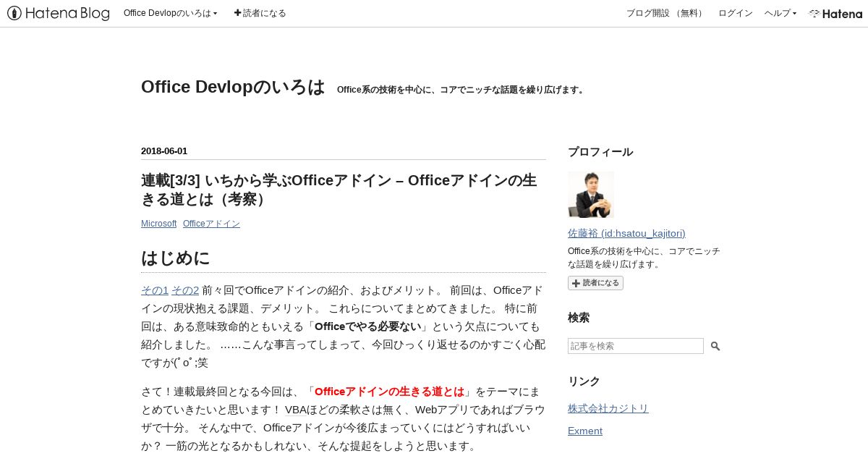Image resolution: width=868 pixels, height=456 pixels.
Task: Click 読者になる in top navigation bar
Action: 260,13
